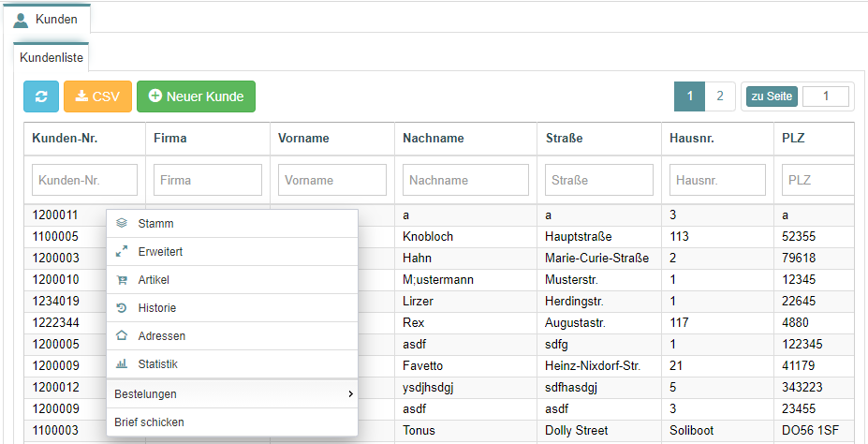Image resolution: width=868 pixels, height=444 pixels.
Task: Click the Adressen house icon
Action: point(122,336)
